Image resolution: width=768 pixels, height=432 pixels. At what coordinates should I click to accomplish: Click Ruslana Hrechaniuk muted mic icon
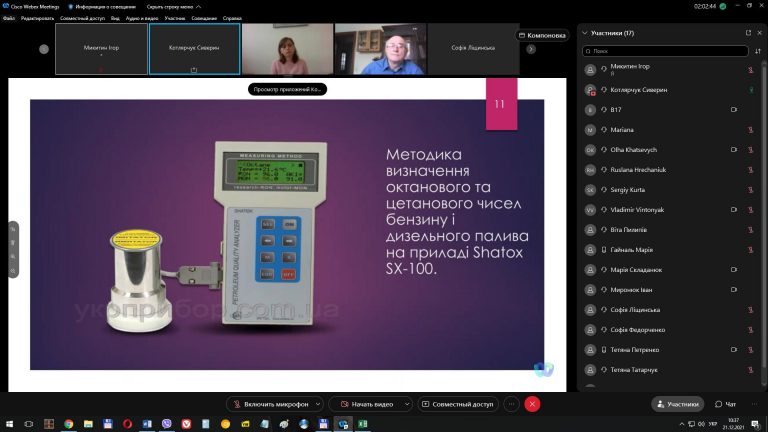750,170
